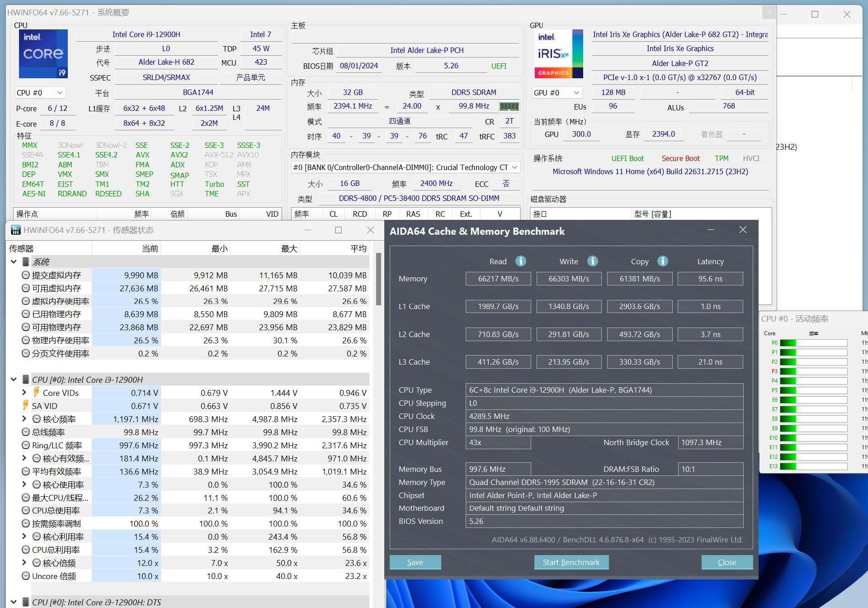Click the clock icon beside 提交虚拟内存
The image size is (868, 608).
point(26,275)
